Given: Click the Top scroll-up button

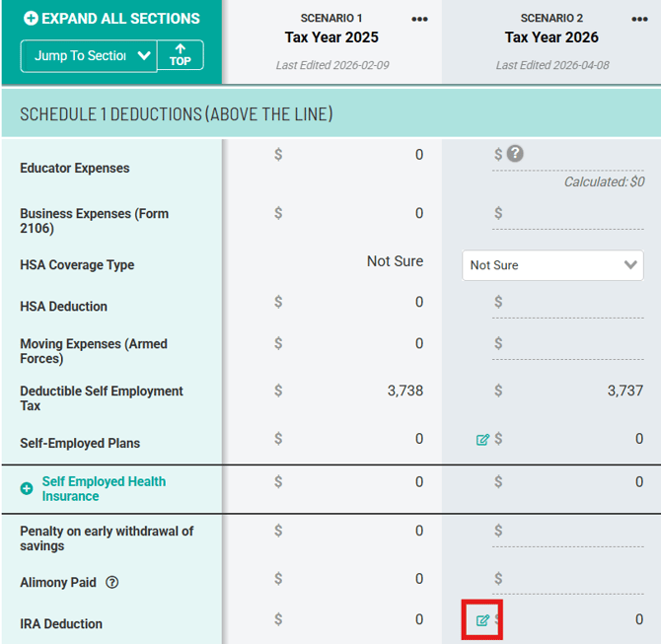Looking at the screenshot, I should click(180, 55).
